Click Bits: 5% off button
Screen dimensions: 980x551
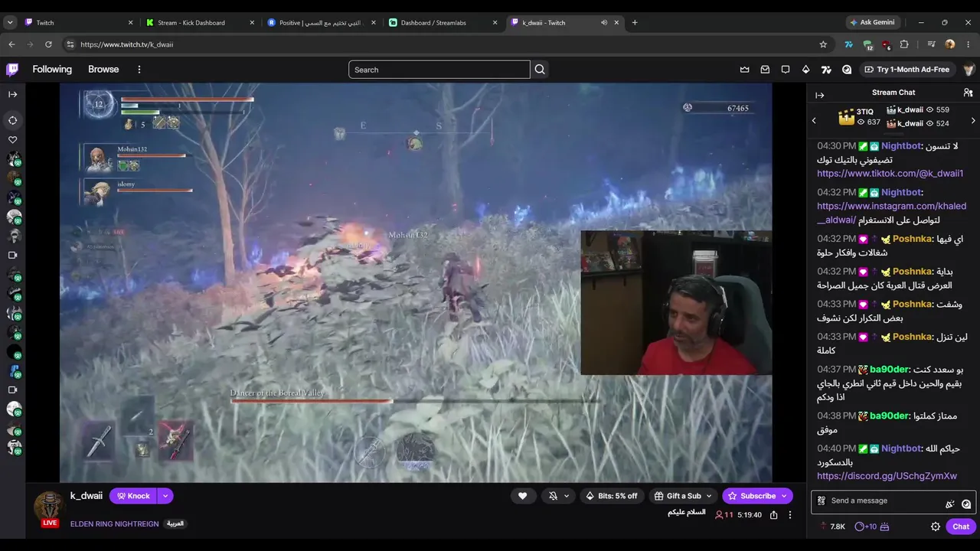pos(611,496)
